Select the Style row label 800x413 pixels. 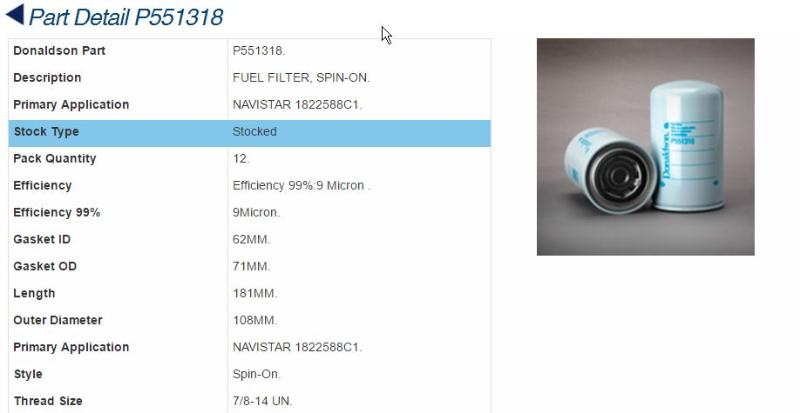point(28,374)
